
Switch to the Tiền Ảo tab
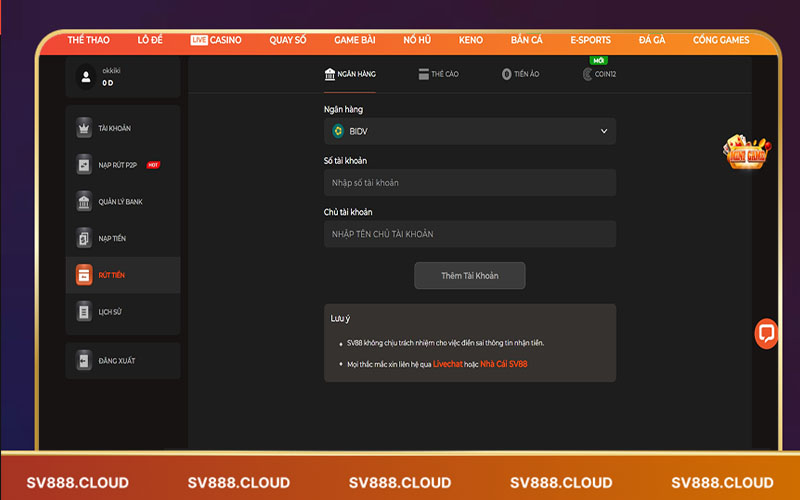click(520, 74)
